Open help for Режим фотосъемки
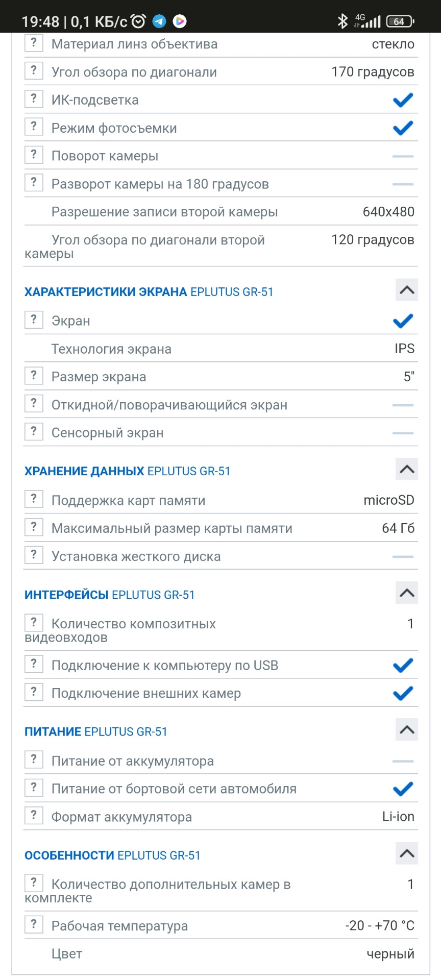 [34, 126]
